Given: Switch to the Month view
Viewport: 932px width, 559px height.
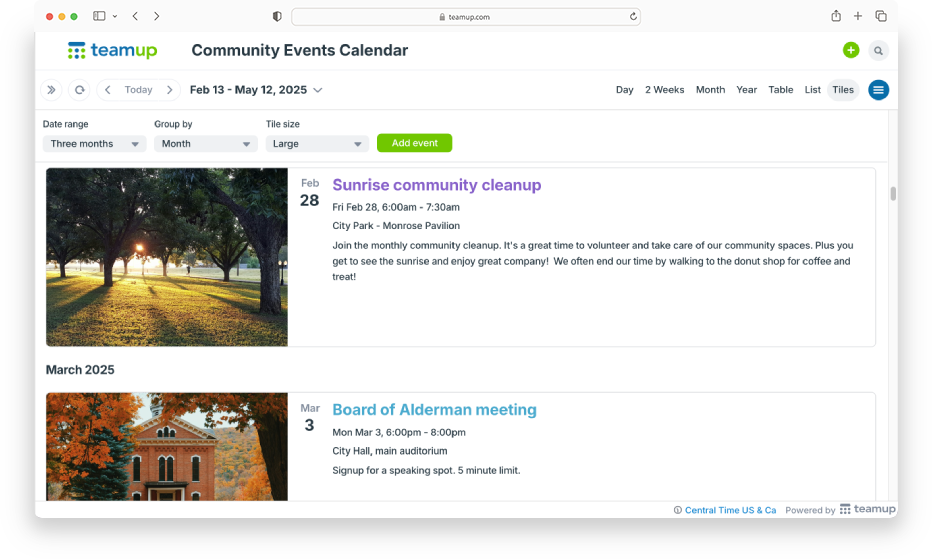Looking at the screenshot, I should [710, 90].
